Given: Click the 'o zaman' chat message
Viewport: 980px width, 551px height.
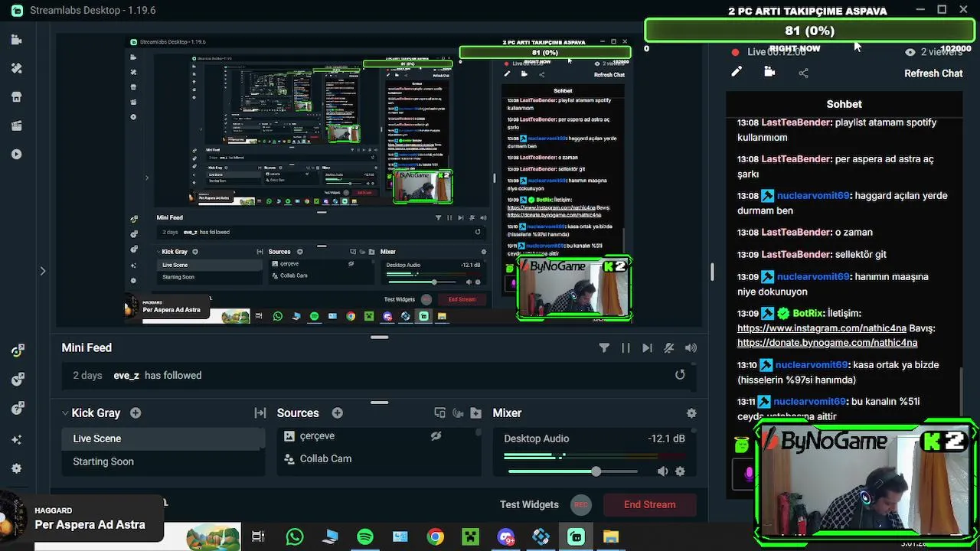Looking at the screenshot, I should tap(854, 232).
